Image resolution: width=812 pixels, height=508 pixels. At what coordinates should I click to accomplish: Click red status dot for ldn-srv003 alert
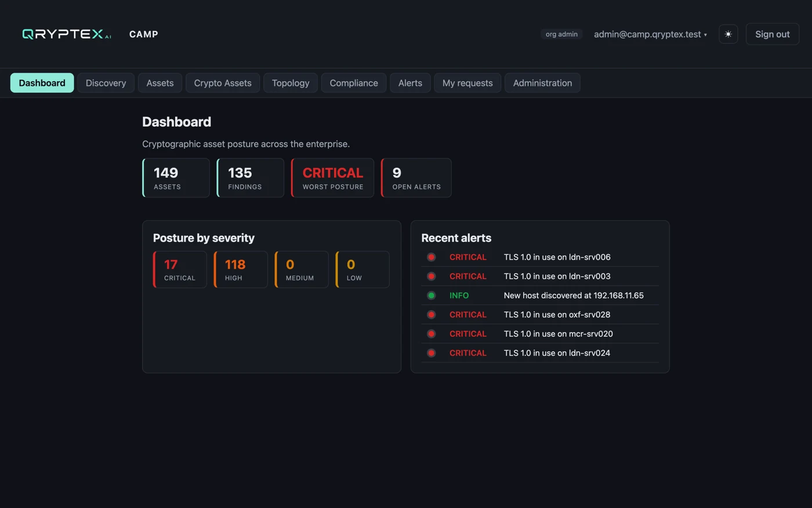[431, 276]
